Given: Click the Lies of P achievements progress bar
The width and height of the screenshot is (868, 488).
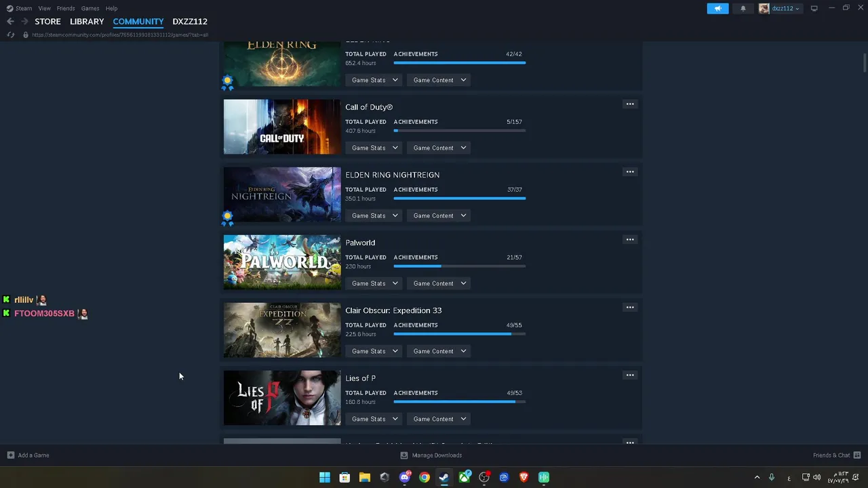Looking at the screenshot, I should pyautogui.click(x=460, y=402).
